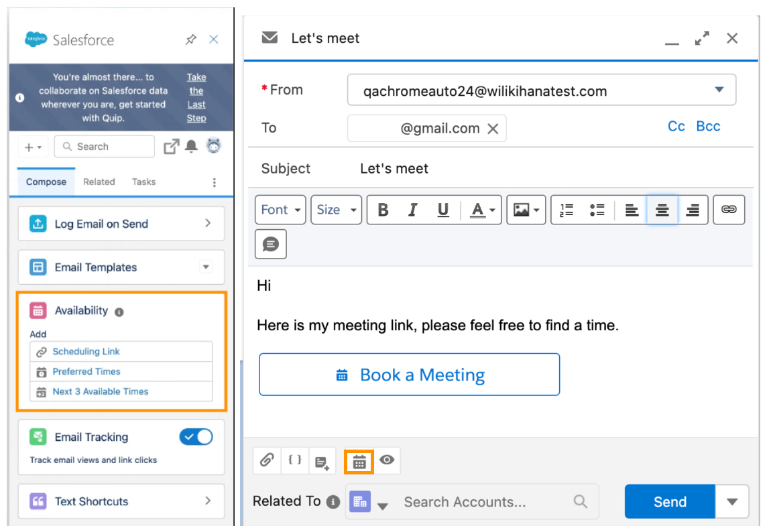Insert a numbered list
Image resolution: width=775 pixels, height=532 pixels.
click(x=567, y=210)
